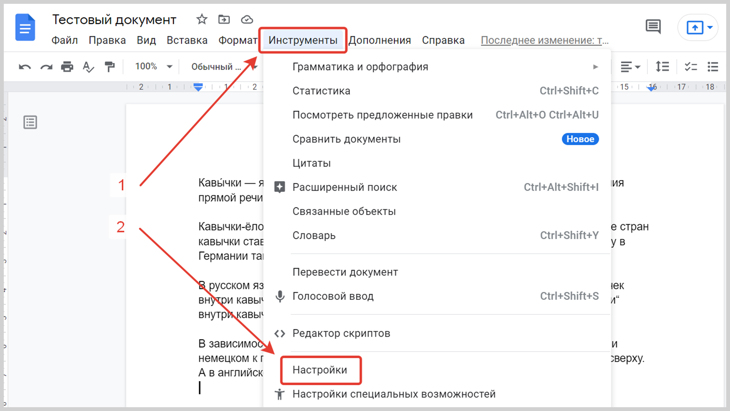Open the Вид menu
730x411 pixels.
pos(146,40)
